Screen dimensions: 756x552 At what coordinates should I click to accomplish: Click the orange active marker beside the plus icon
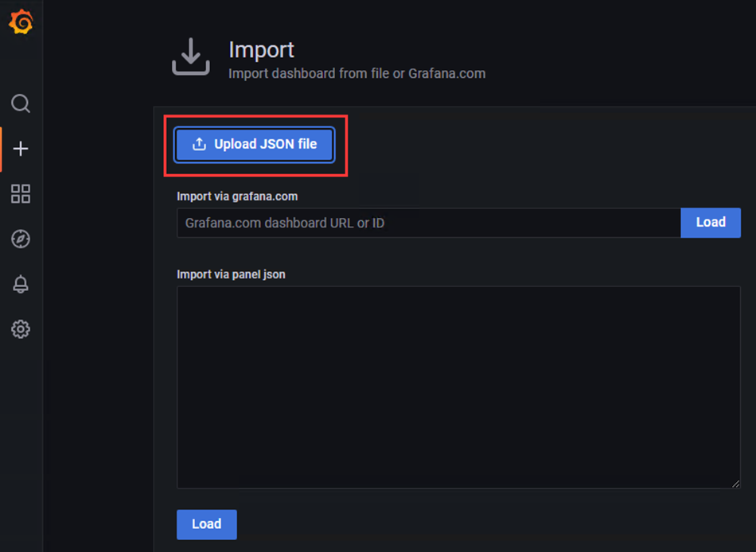[1, 149]
